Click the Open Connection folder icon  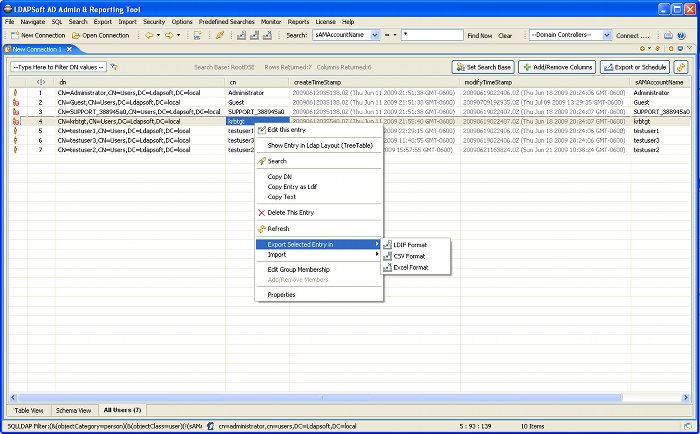coord(75,35)
